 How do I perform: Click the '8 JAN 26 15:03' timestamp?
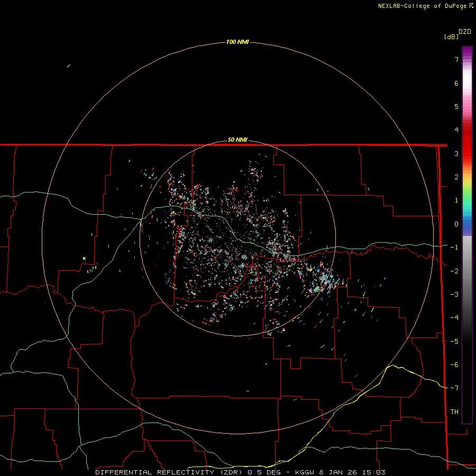pos(352,472)
